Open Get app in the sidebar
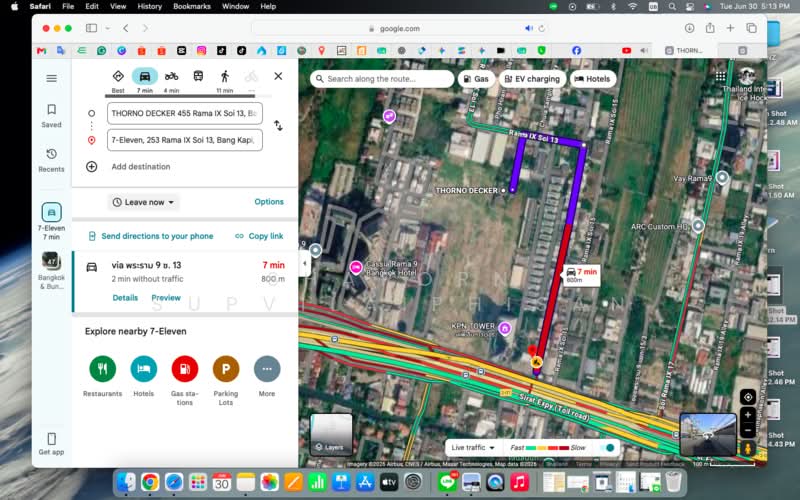The image size is (800, 500). (x=52, y=443)
